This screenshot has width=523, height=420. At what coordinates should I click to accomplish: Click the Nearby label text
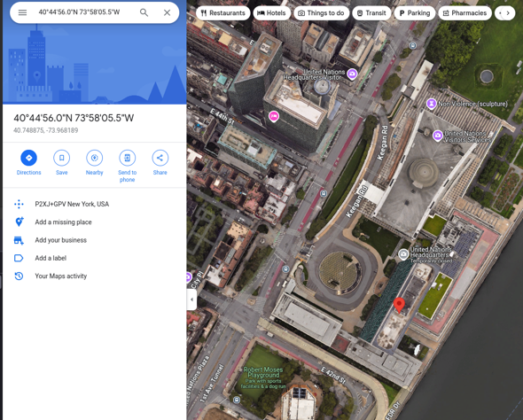[94, 172]
